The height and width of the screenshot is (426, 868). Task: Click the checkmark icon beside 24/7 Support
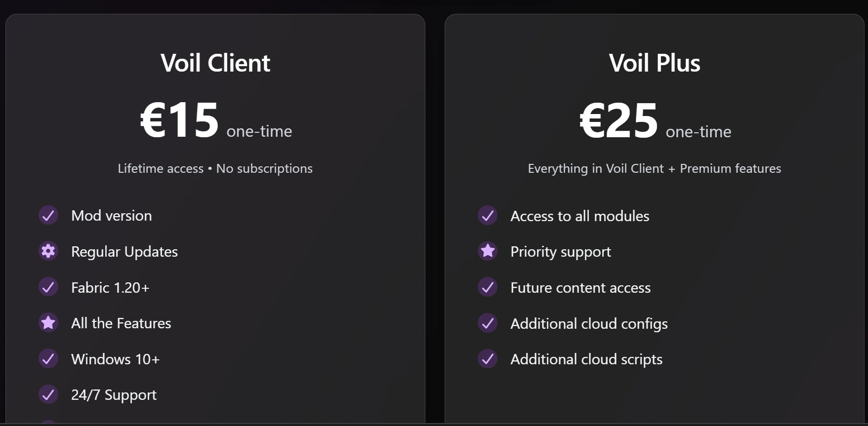click(x=48, y=394)
